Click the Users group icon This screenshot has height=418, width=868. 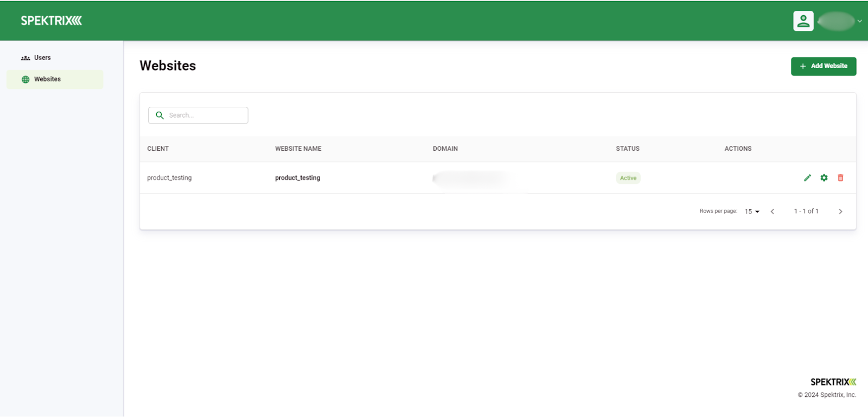click(25, 58)
